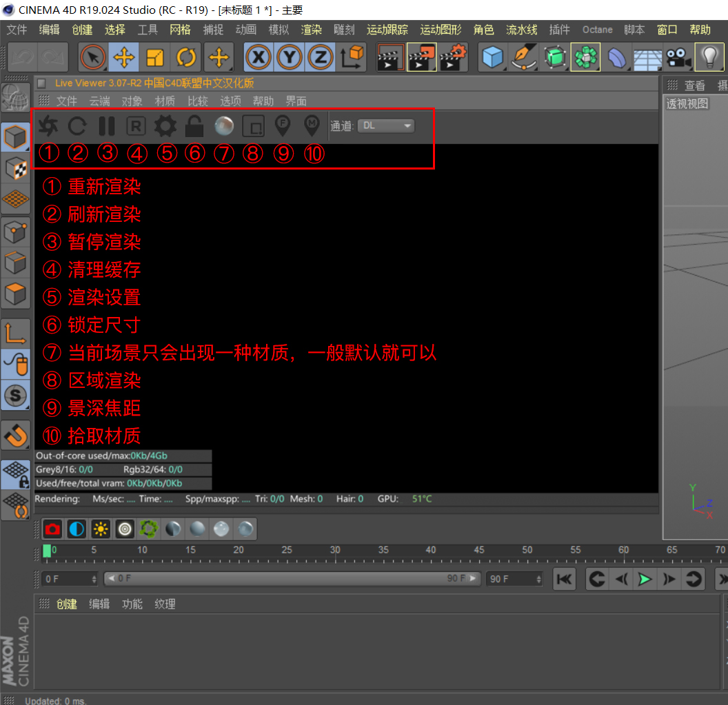728x705 pixels.
Task: Switch to Texture mode checkered cube
Action: click(x=15, y=168)
